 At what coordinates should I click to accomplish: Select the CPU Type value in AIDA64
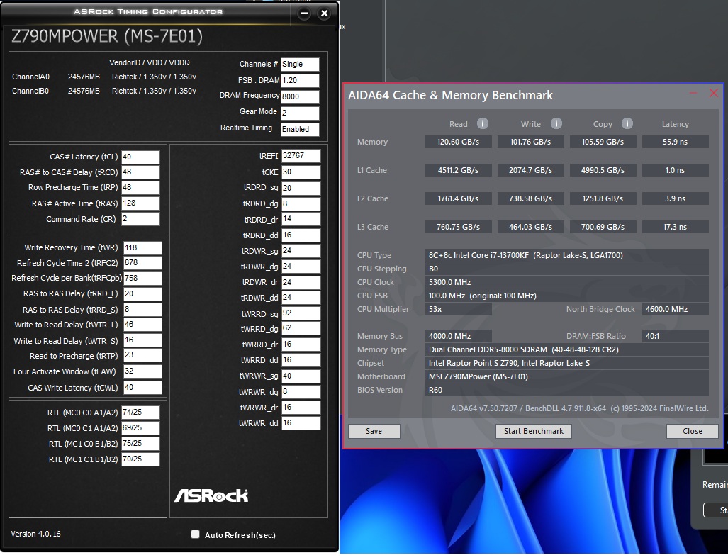(x=567, y=255)
